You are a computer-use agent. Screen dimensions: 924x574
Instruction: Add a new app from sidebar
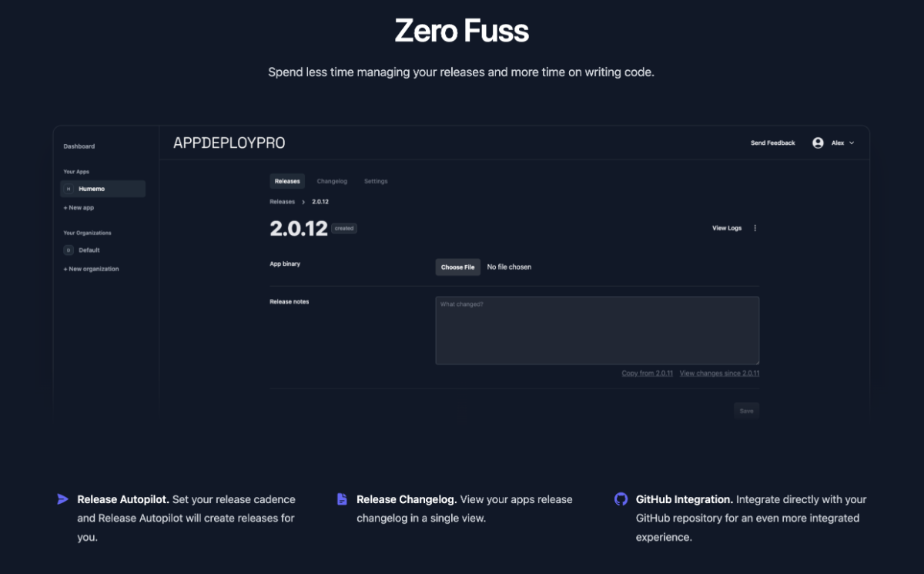(79, 208)
